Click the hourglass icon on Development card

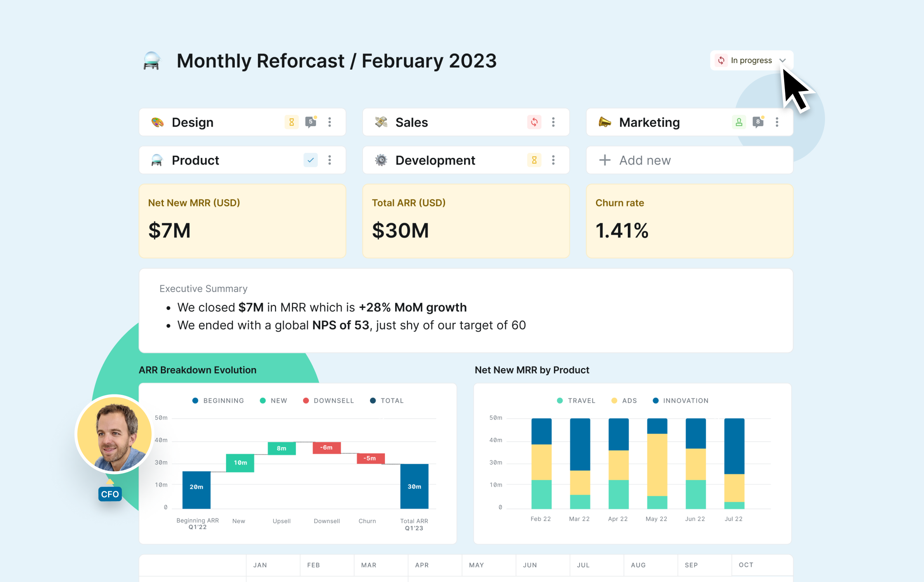534,160
